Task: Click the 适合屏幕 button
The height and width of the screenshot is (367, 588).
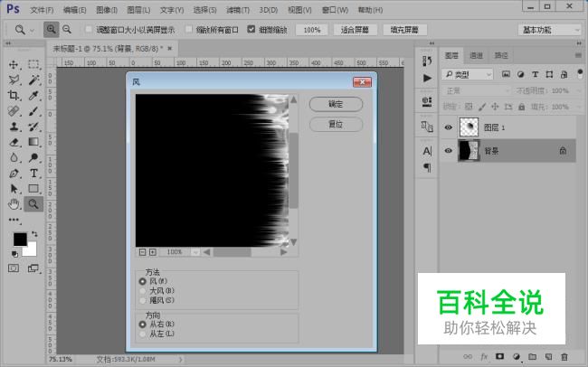Action: [355, 30]
